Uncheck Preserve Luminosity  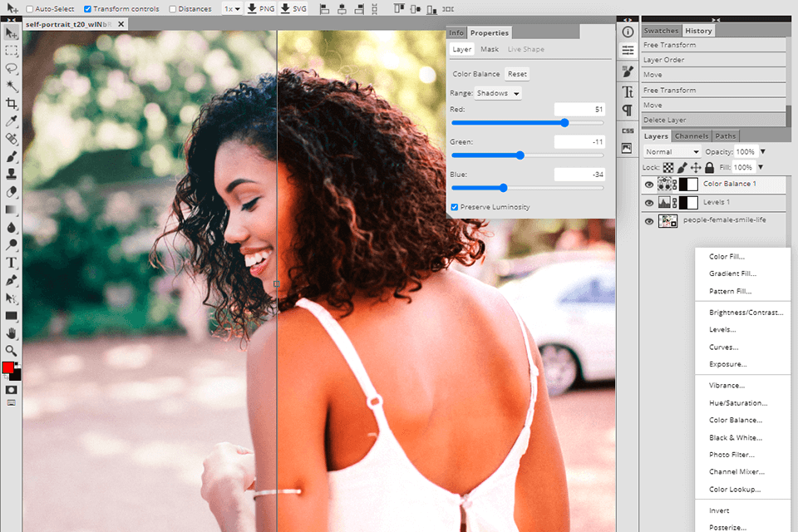tap(454, 206)
